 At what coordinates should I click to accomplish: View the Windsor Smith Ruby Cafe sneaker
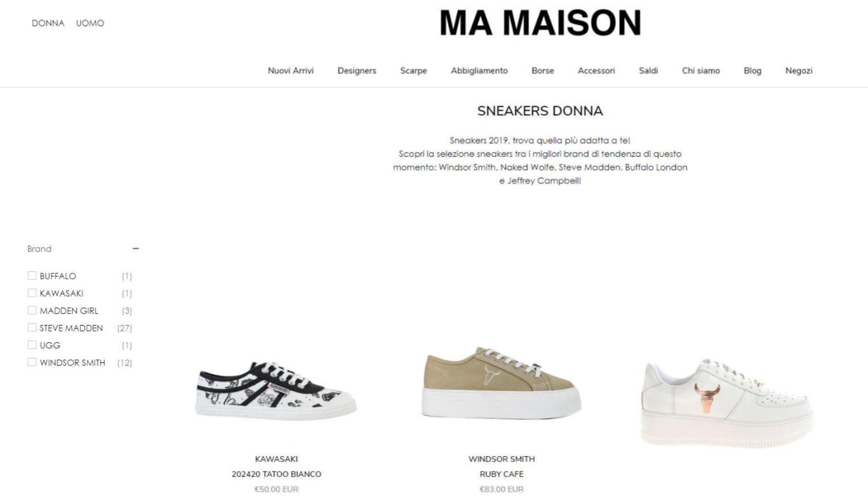coord(501,383)
